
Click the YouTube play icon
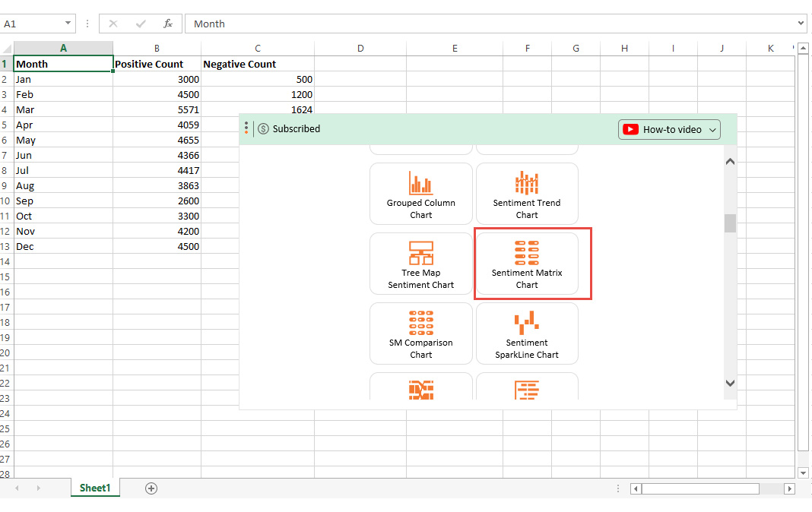tap(630, 129)
